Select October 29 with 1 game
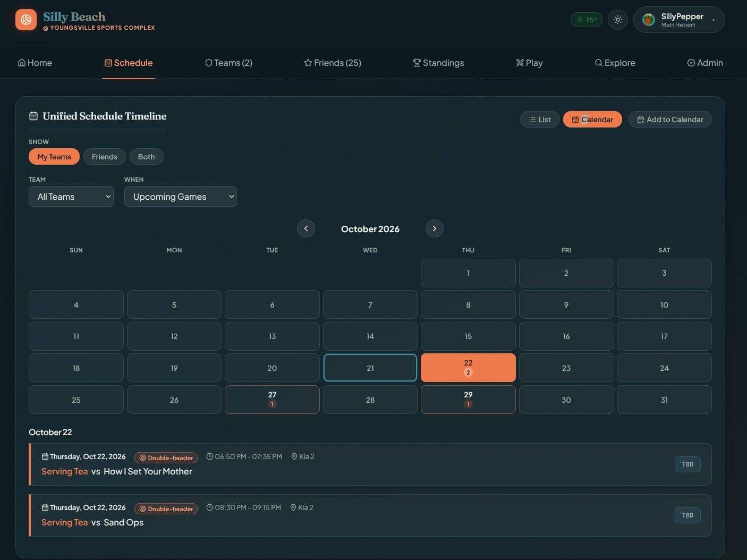747x560 pixels. coord(468,400)
